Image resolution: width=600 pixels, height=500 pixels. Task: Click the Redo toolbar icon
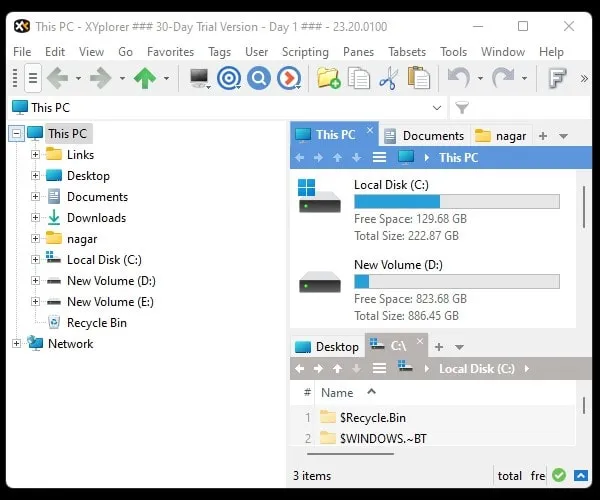click(x=502, y=78)
